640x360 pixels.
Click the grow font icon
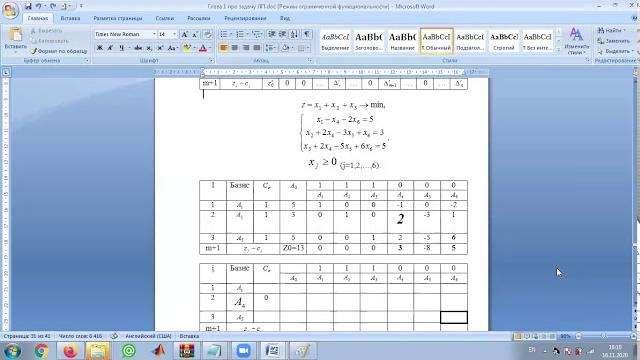pos(184,34)
